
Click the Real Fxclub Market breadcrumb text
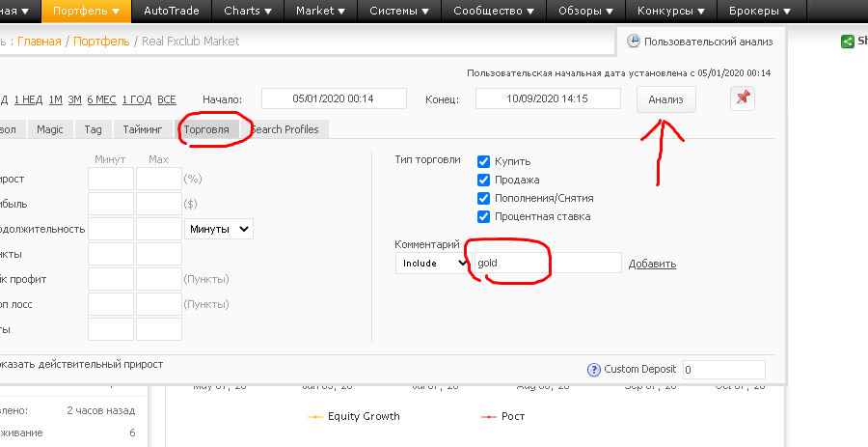pyautogui.click(x=190, y=41)
